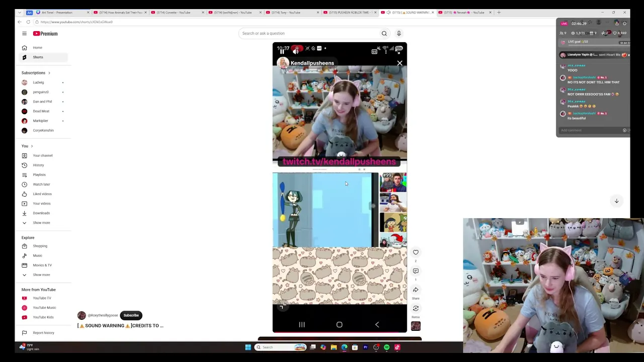The width and height of the screenshot is (644, 362).
Task: Open a new browser tab
Action: [499, 12]
